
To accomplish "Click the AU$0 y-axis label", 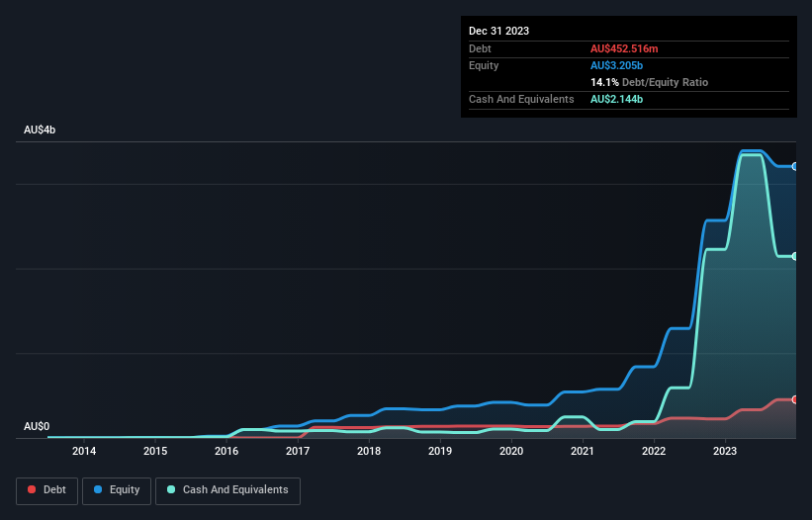I will coord(37,426).
